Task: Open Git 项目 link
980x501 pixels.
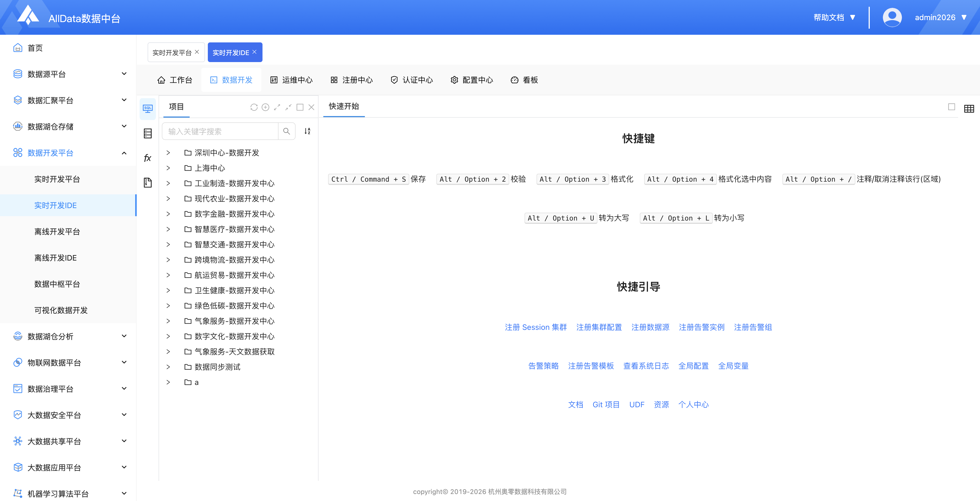Action: pos(606,405)
